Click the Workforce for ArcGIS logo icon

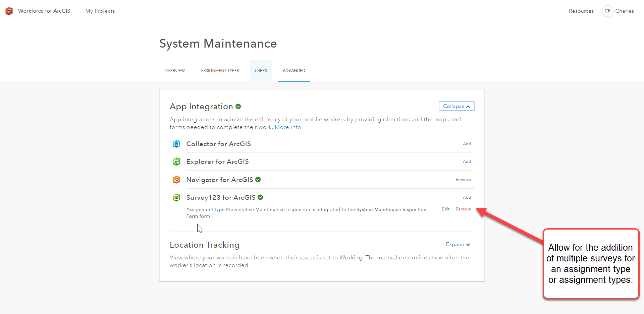click(x=9, y=11)
